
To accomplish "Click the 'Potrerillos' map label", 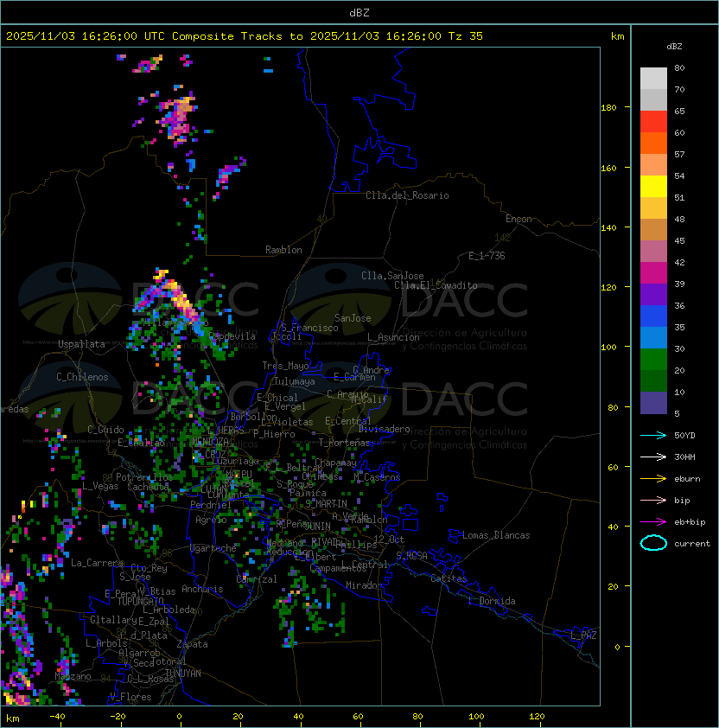I will (x=144, y=477).
